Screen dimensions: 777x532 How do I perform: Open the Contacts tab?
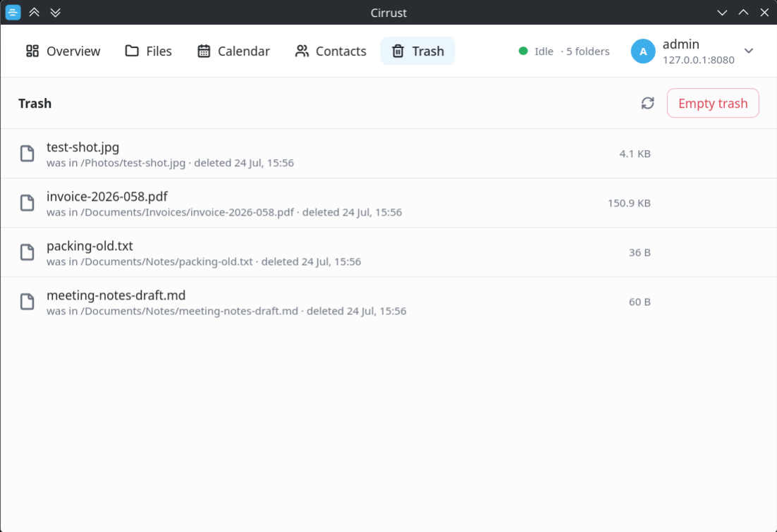(331, 51)
